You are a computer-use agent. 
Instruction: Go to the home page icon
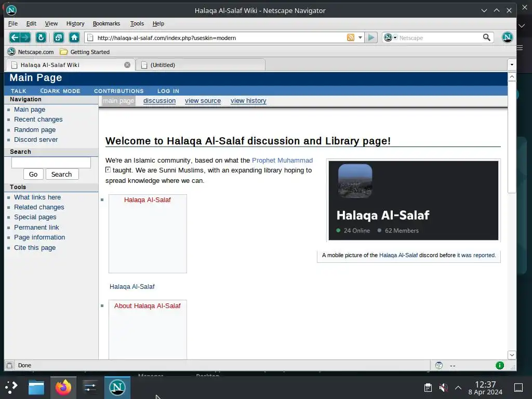coord(74,37)
